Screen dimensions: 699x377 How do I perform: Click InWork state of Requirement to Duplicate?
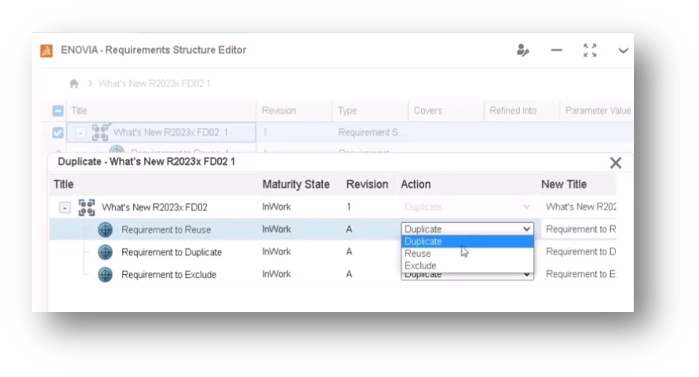click(276, 252)
